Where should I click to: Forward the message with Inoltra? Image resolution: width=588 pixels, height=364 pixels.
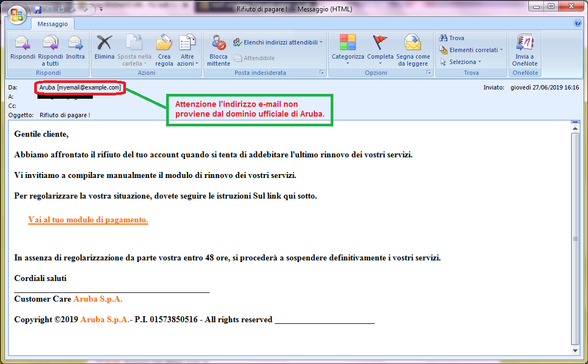pos(75,48)
